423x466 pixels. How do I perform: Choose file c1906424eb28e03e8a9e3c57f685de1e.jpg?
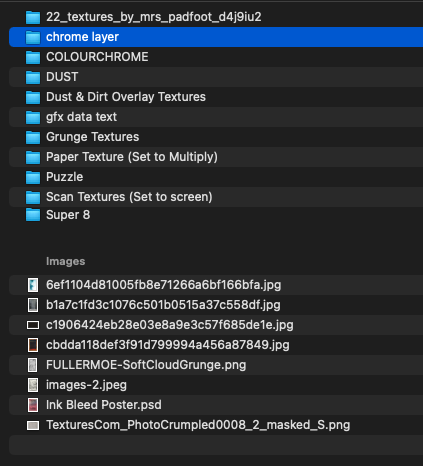click(x=216, y=325)
